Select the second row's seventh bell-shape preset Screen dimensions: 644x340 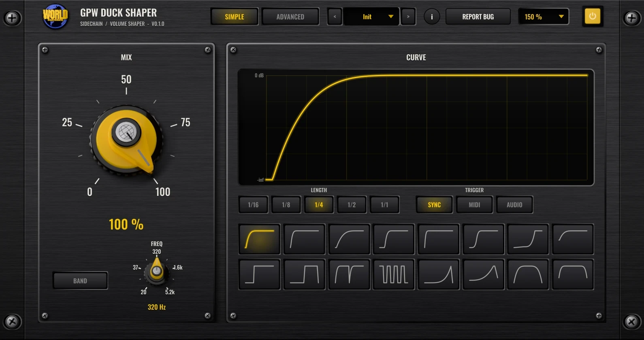click(x=528, y=274)
